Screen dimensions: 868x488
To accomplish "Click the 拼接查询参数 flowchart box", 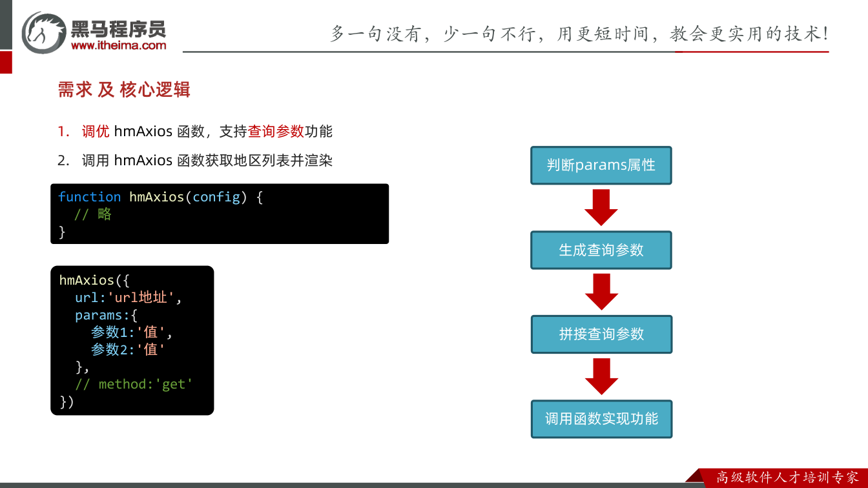I will pyautogui.click(x=601, y=334).
